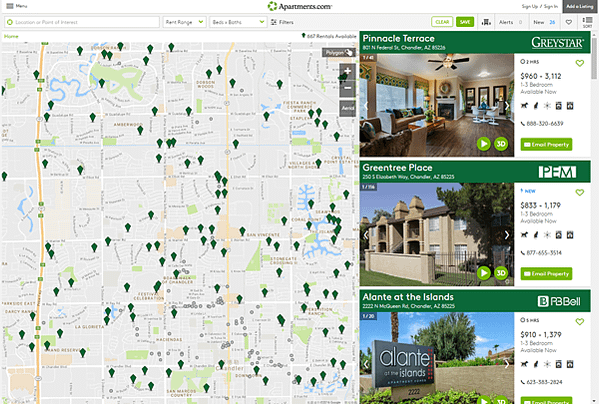
Task: Show previous photo of Greentree Place
Action: [366, 235]
